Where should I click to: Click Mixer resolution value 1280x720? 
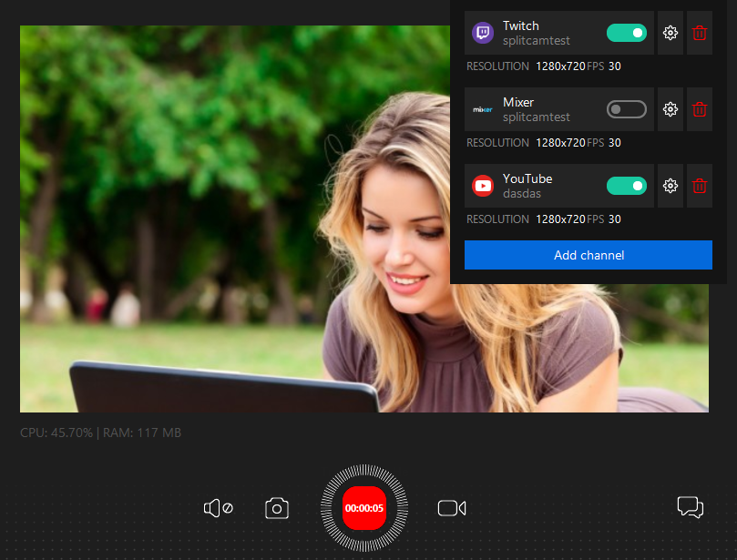(x=560, y=143)
